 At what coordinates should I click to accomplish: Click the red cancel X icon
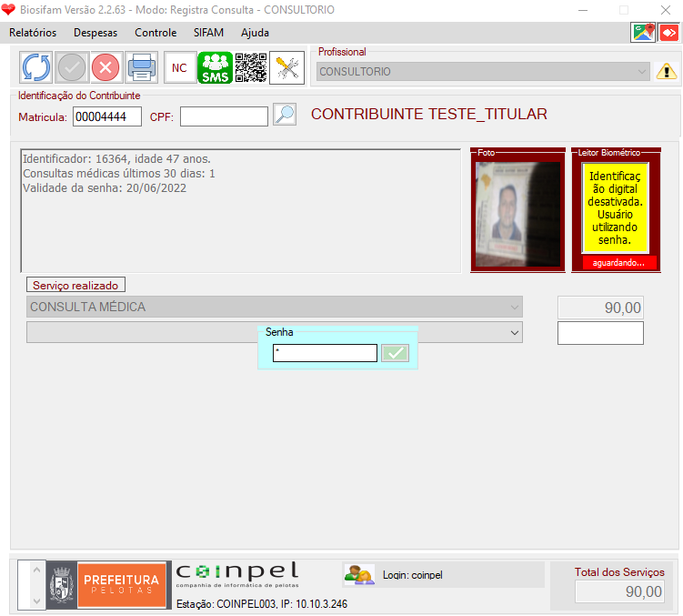(x=105, y=67)
